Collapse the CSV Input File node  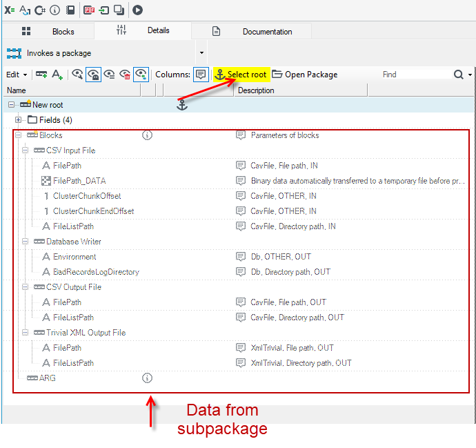coord(26,150)
